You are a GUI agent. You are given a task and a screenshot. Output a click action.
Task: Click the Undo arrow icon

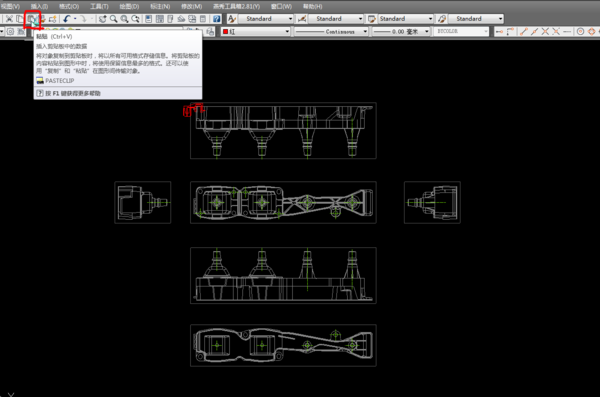(x=67, y=19)
